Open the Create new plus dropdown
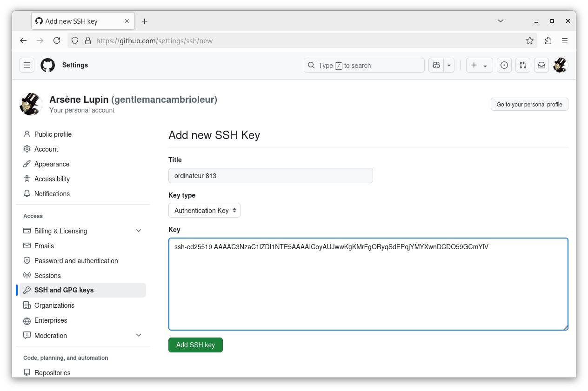588x391 pixels. click(479, 66)
